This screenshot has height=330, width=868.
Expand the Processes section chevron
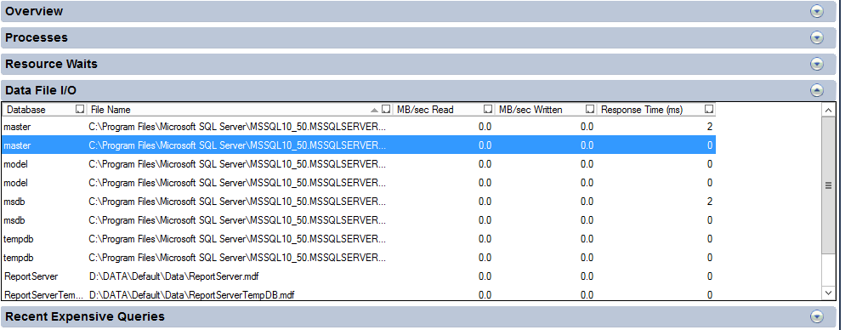816,37
